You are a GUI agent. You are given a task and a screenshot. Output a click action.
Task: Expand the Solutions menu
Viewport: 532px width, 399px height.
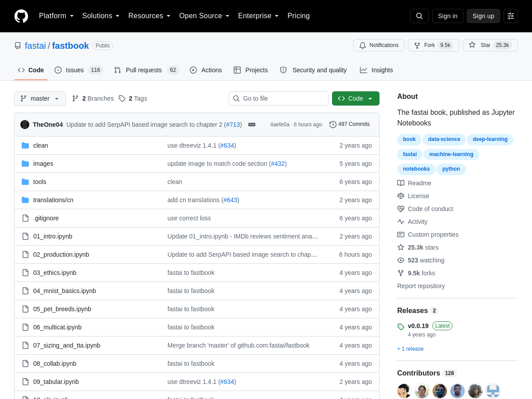point(101,16)
